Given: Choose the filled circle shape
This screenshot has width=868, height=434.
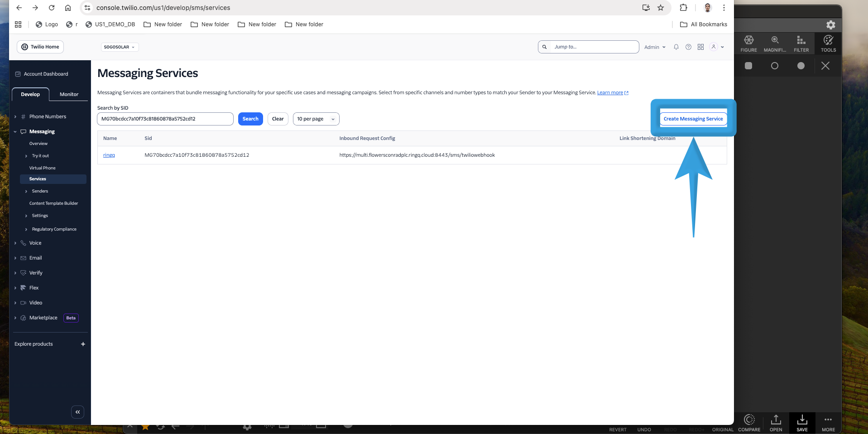Looking at the screenshot, I should click(801, 66).
